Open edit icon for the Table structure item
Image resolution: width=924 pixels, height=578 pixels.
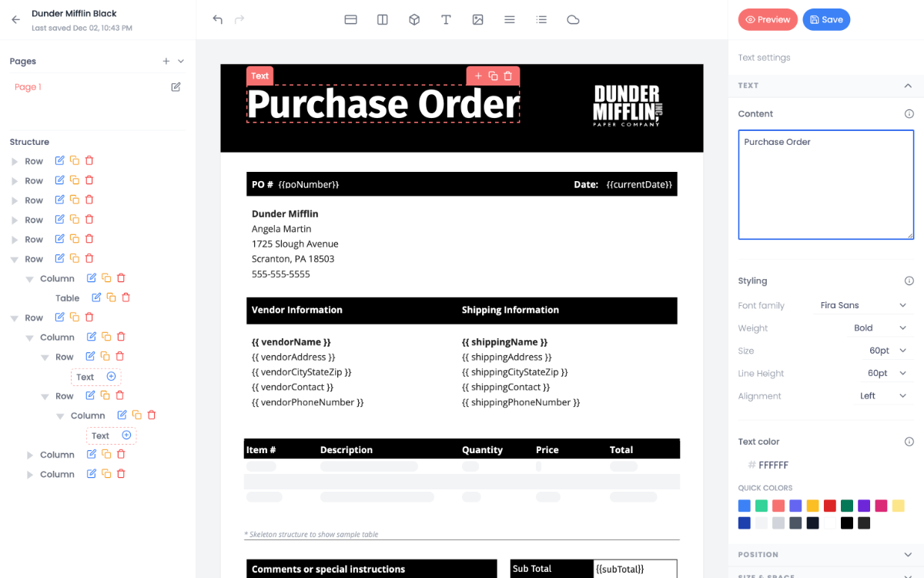pyautogui.click(x=96, y=297)
